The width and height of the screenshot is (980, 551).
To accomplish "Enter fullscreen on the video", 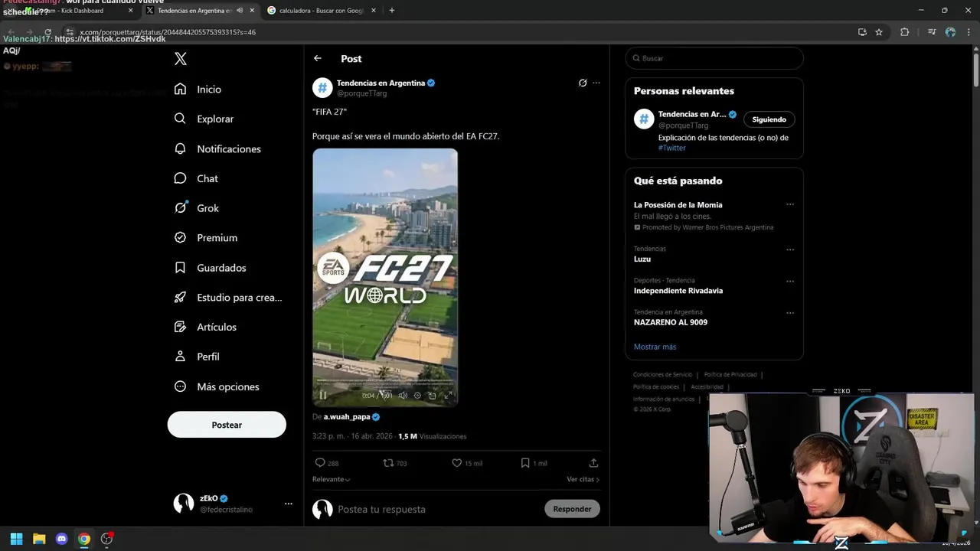I will pyautogui.click(x=448, y=396).
